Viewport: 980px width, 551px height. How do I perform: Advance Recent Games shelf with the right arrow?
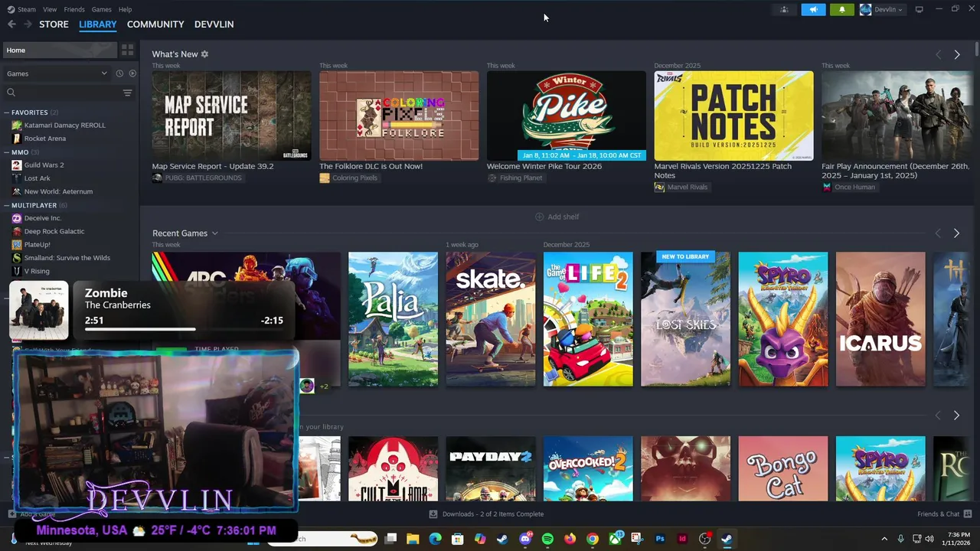[956, 233]
